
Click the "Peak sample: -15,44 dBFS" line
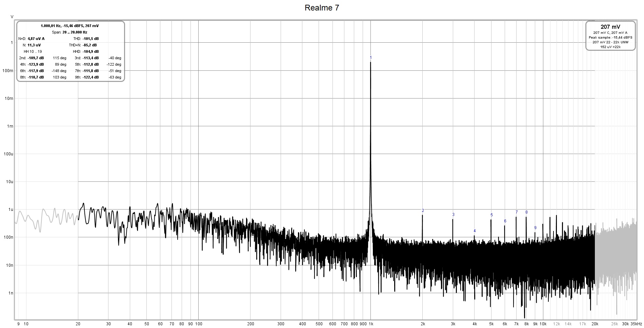pos(610,38)
